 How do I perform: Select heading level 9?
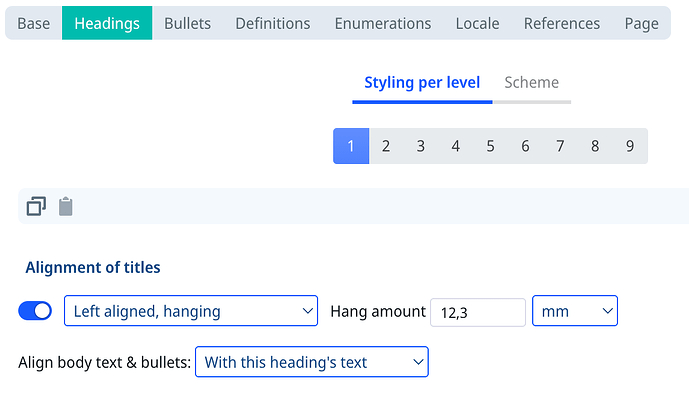click(630, 146)
